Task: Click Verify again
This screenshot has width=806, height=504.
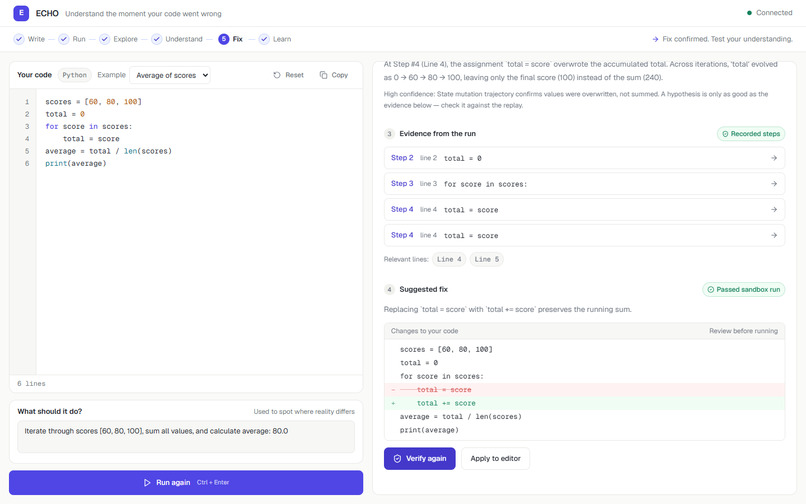Action: [419, 459]
